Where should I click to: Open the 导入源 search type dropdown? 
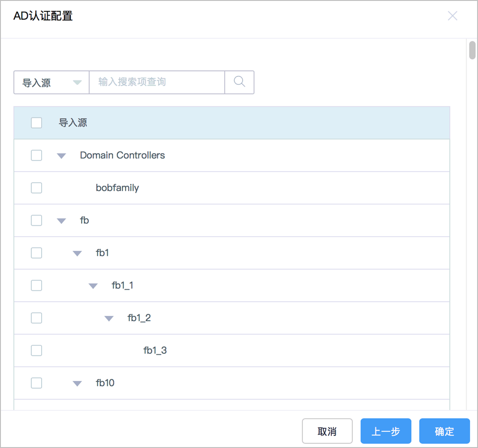pyautogui.click(x=52, y=82)
